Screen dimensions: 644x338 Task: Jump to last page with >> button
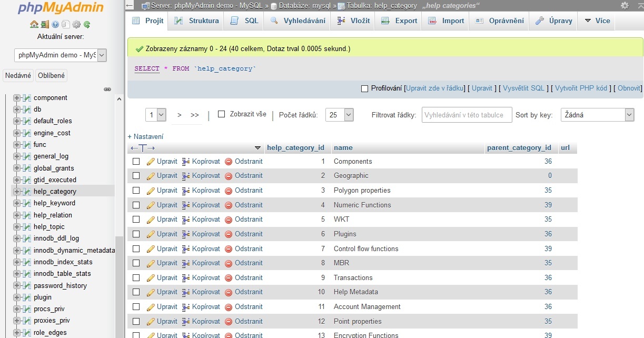tap(195, 115)
